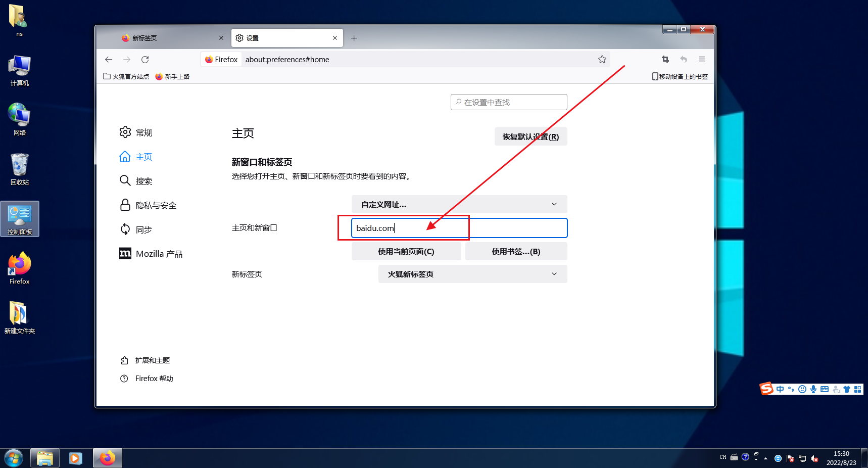Reload the page with refresh icon
The image size is (868, 468).
pyautogui.click(x=145, y=60)
